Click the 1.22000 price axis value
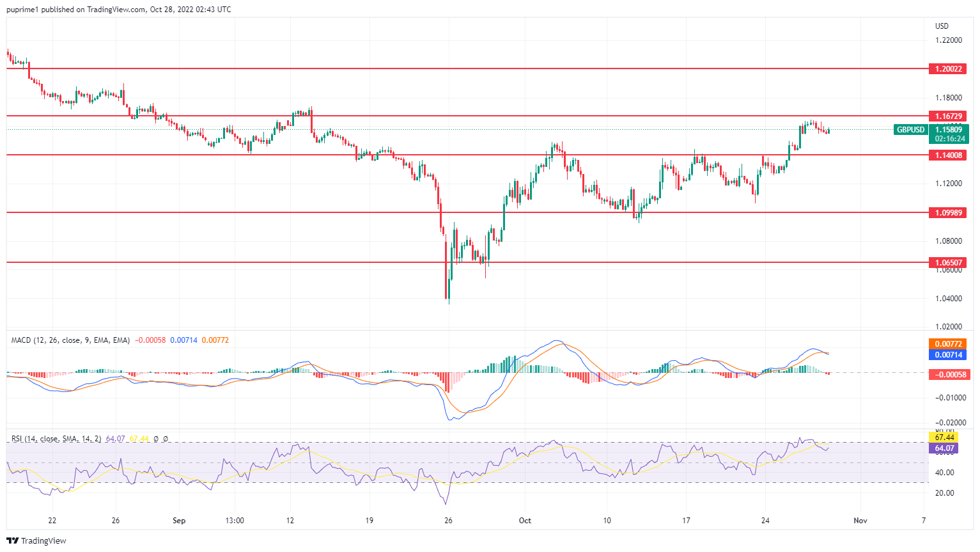The height and width of the screenshot is (552, 980). click(948, 40)
